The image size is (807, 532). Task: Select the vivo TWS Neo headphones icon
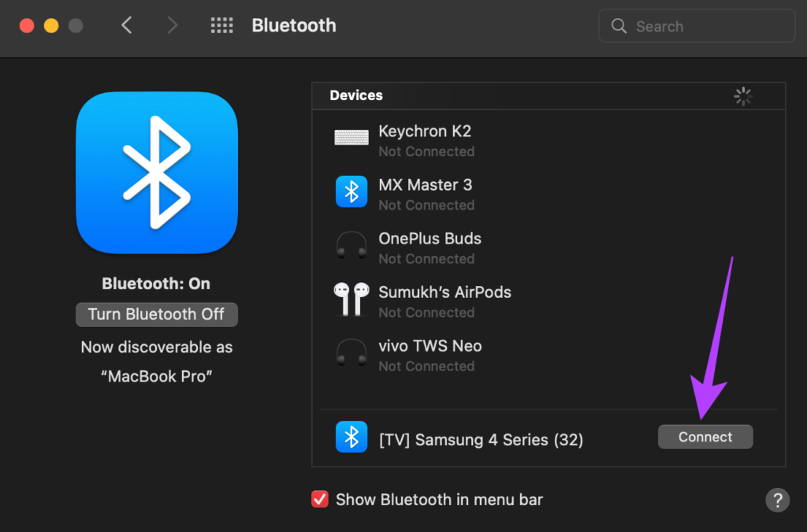(x=351, y=352)
